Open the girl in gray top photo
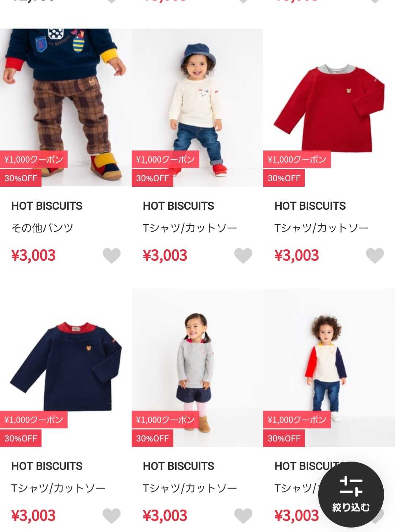This screenshot has height=532, width=395. [x=197, y=368]
